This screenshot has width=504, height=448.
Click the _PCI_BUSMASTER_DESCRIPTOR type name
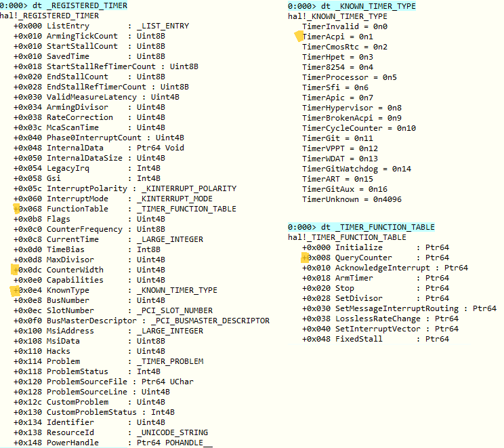click(210, 321)
